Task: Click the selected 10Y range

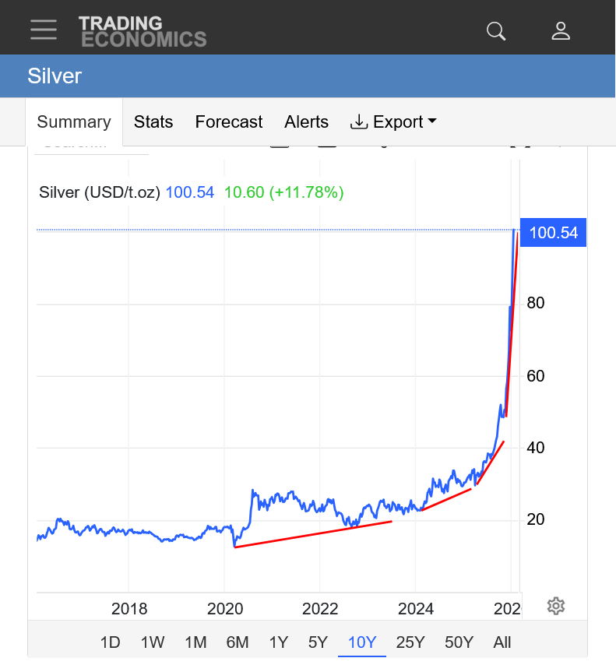Action: point(362,642)
